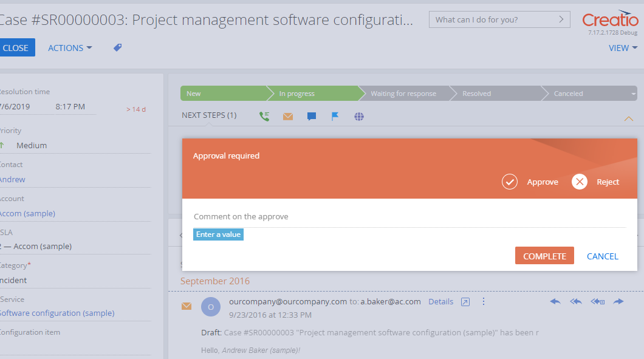Click the Comment on the approve field
The image size is (644, 359).
pyautogui.click(x=409, y=216)
